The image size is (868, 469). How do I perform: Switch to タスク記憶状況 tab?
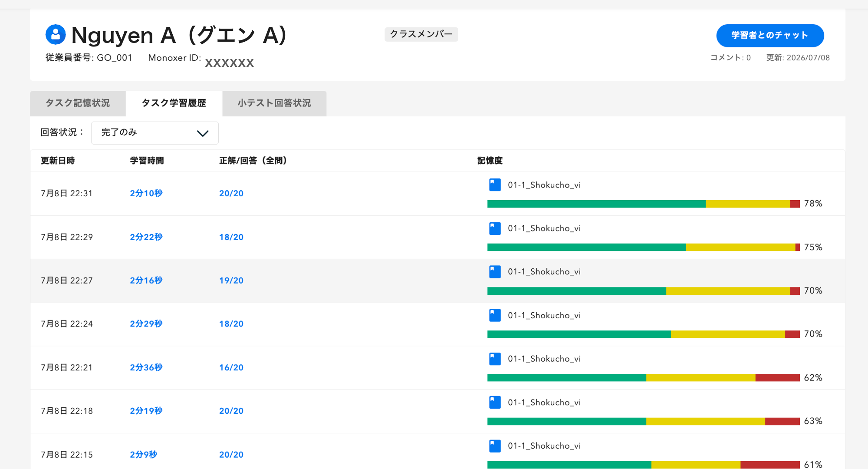pyautogui.click(x=78, y=103)
